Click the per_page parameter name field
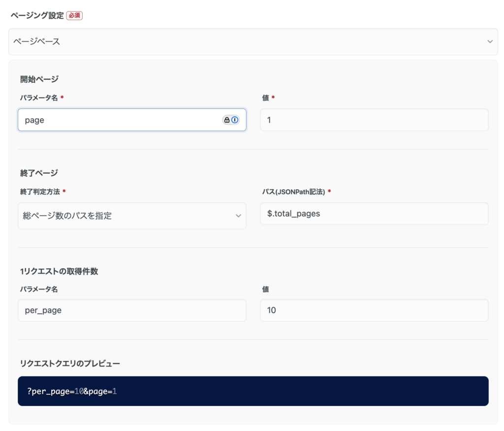 (132, 310)
